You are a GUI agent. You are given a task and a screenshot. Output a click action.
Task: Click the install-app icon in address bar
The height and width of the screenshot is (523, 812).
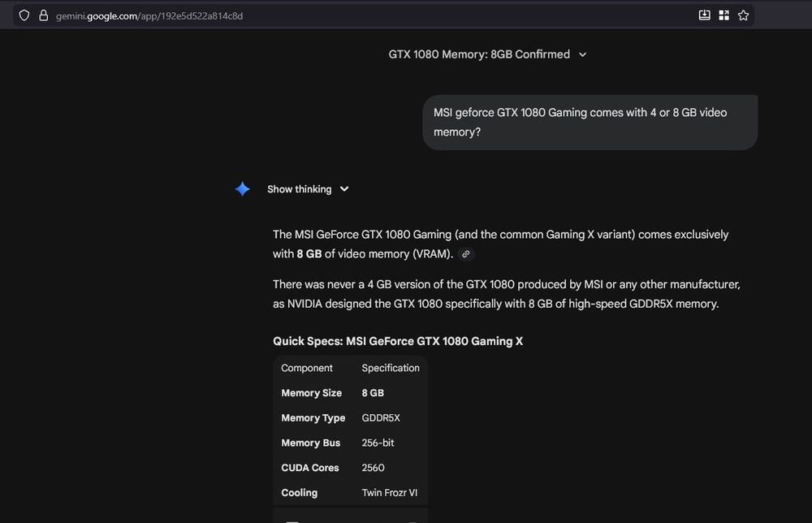(x=704, y=15)
